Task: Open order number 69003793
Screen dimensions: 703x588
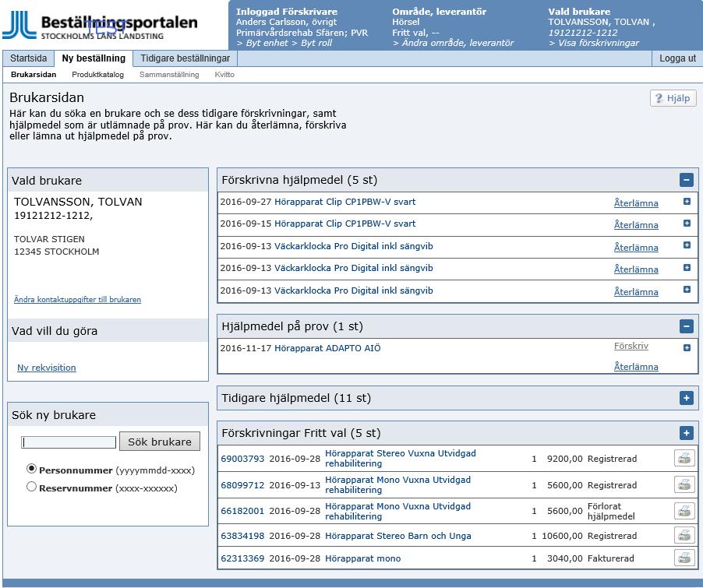Action: 242,459
